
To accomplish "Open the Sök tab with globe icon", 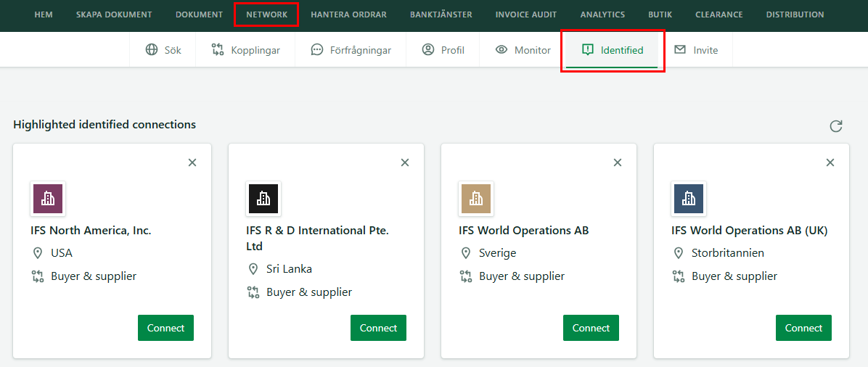I will click(x=163, y=50).
